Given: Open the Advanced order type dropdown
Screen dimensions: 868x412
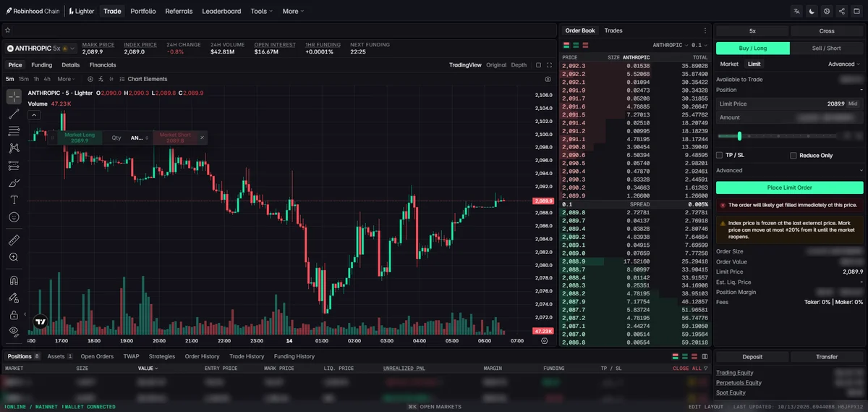Looking at the screenshot, I should [x=844, y=64].
